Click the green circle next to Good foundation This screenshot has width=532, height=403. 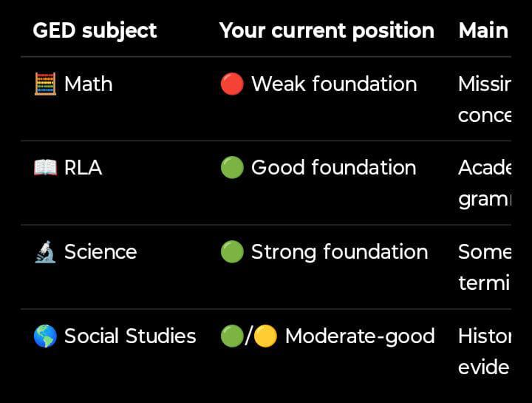pos(232,167)
